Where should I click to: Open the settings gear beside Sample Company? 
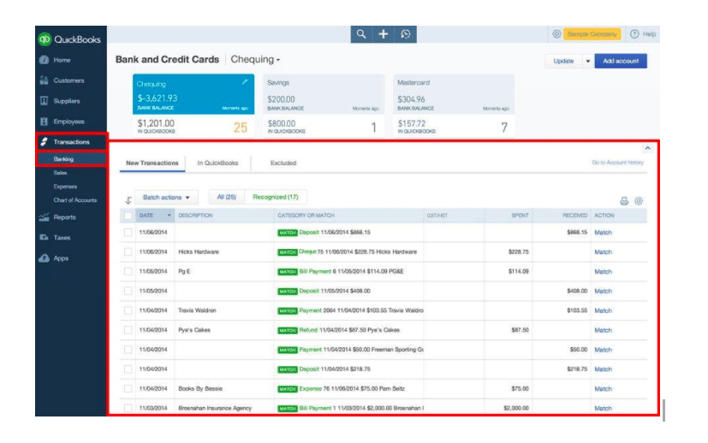556,34
